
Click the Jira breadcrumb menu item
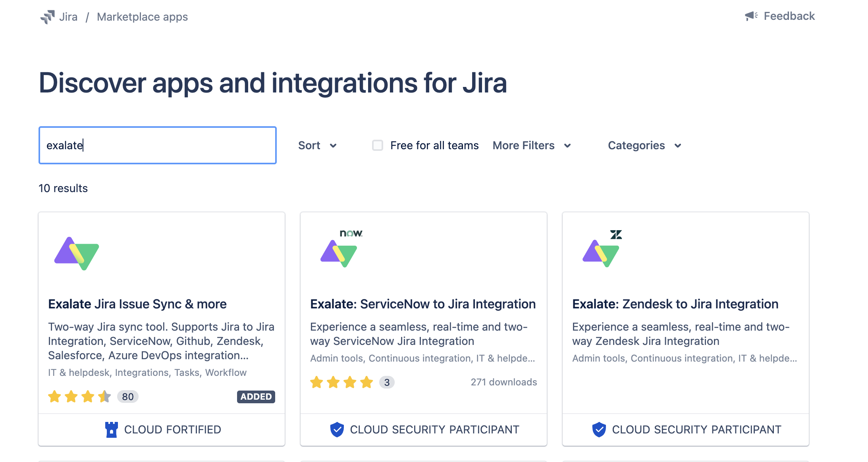click(68, 16)
